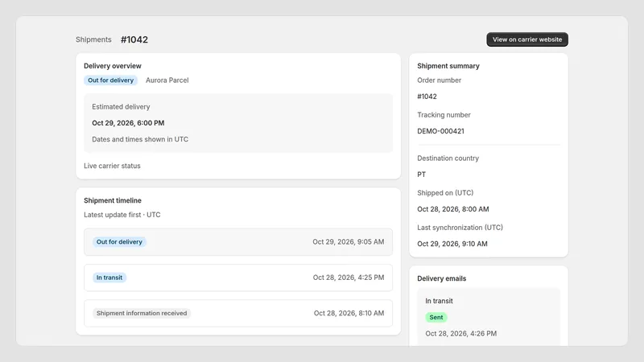Screen dimensions: 644x362
Task: Click Last synchronization (UTC) label
Action: coord(460,228)
